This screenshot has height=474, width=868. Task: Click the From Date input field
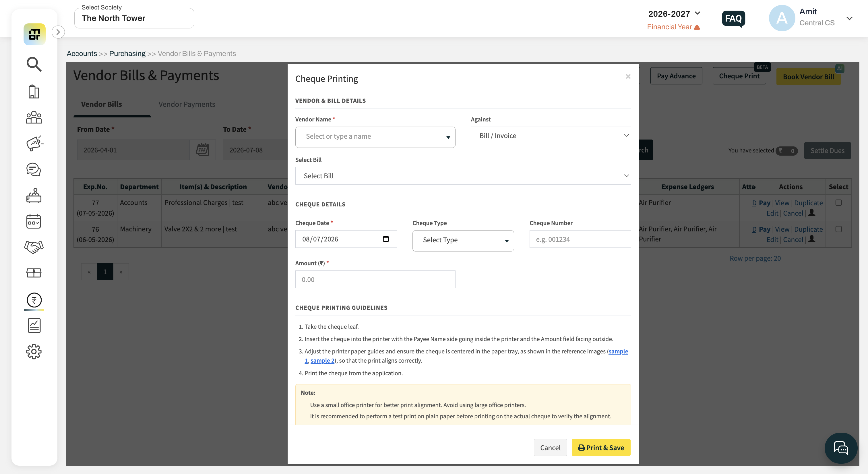pos(133,150)
